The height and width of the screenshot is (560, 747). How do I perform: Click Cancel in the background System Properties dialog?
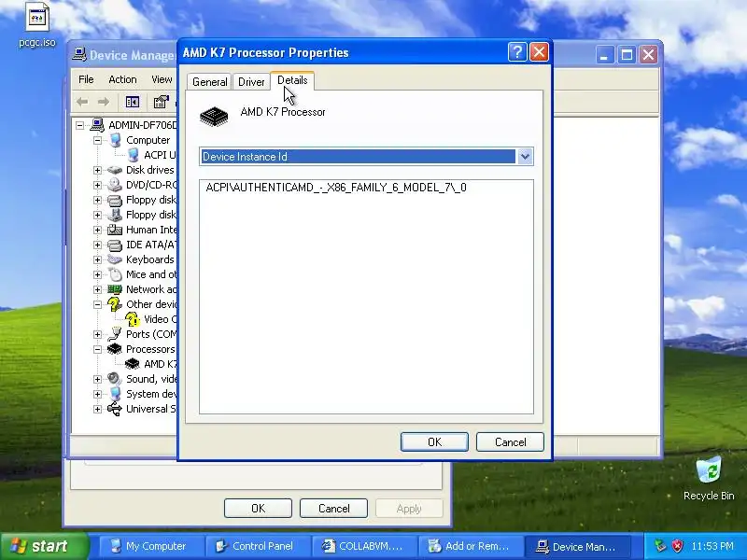click(x=333, y=509)
